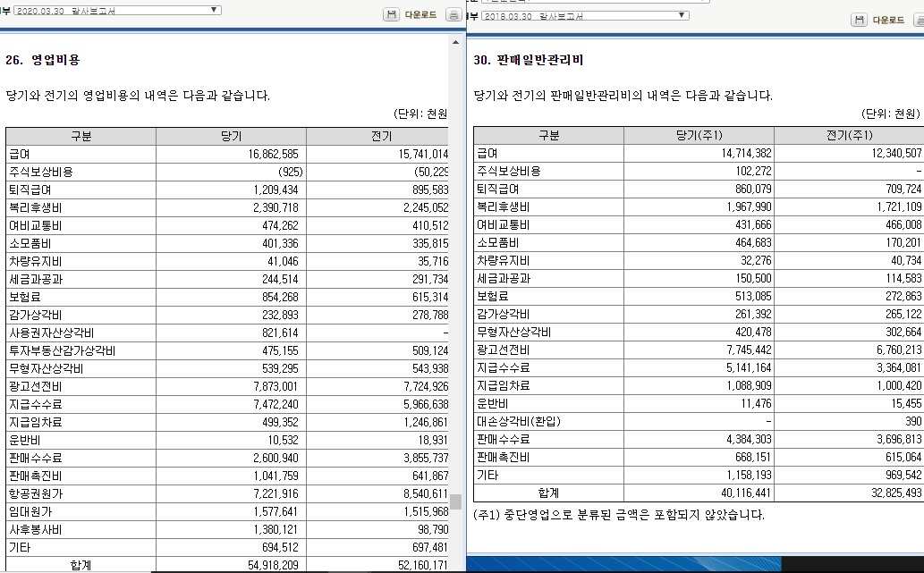Click the 당기 column header in left table
The height and width of the screenshot is (573, 924).
tap(231, 136)
